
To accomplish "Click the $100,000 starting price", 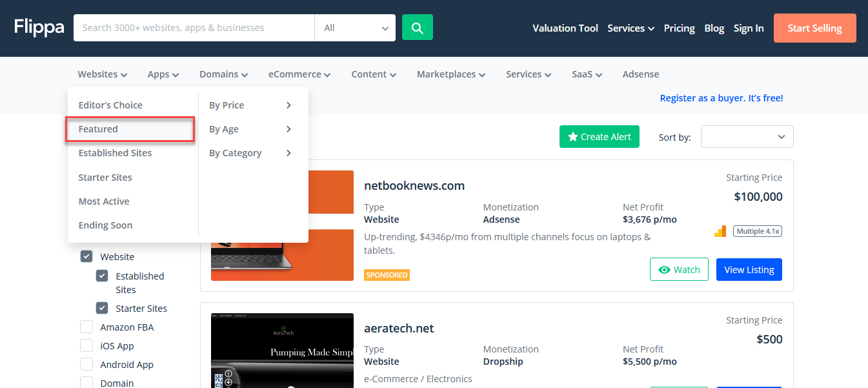I will point(758,197).
